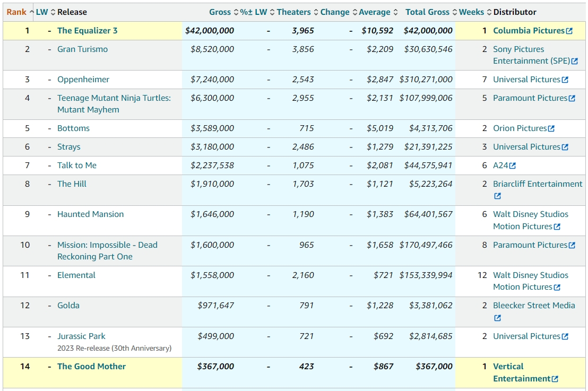Viewport: 588px width, 391px height.
Task: Open Bleecker Street Media distributor link
Action: click(x=534, y=306)
